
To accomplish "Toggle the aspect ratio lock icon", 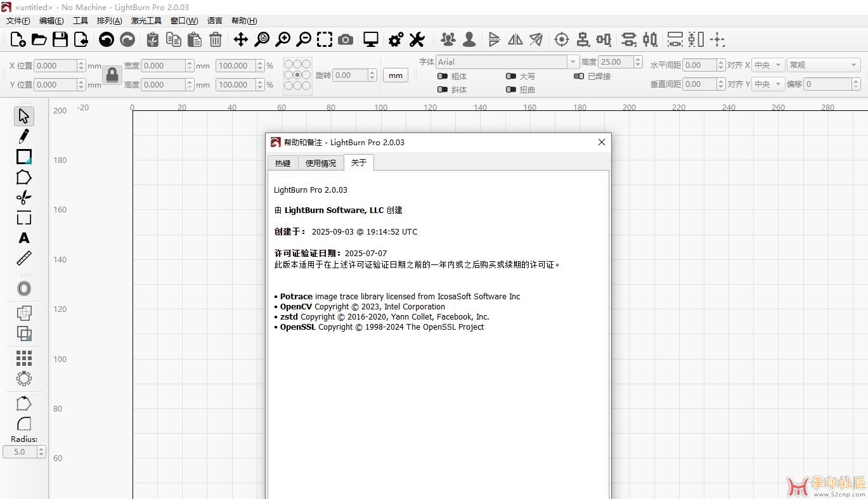I will (112, 75).
